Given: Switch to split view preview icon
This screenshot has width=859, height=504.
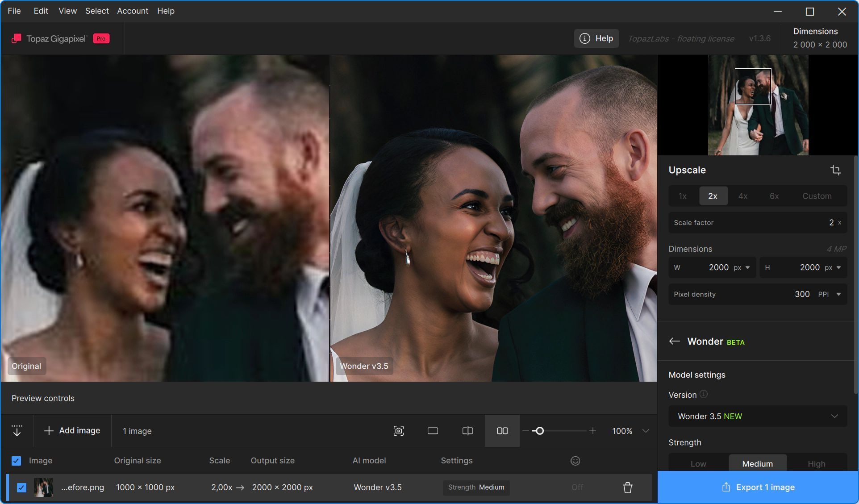Looking at the screenshot, I should coord(467,431).
